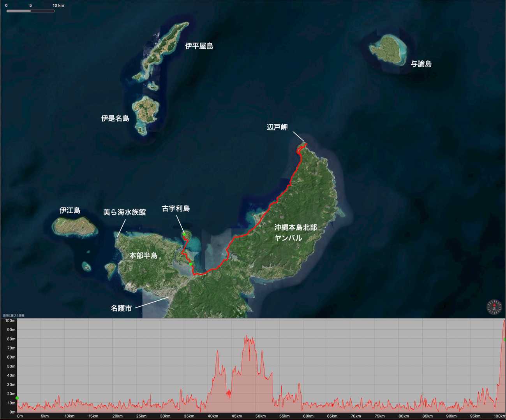The height and width of the screenshot is (420, 506).
Task: Click the 古宇利島 text label
Action: tap(176, 209)
